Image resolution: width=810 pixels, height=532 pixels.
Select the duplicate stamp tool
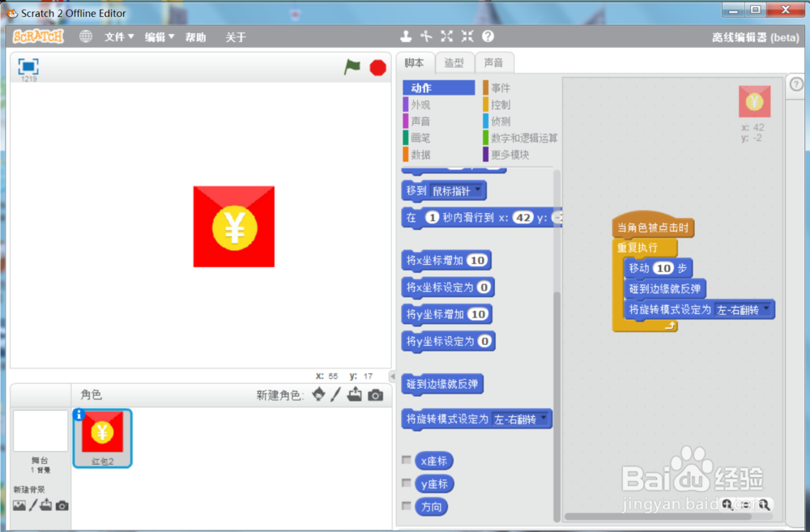407,36
